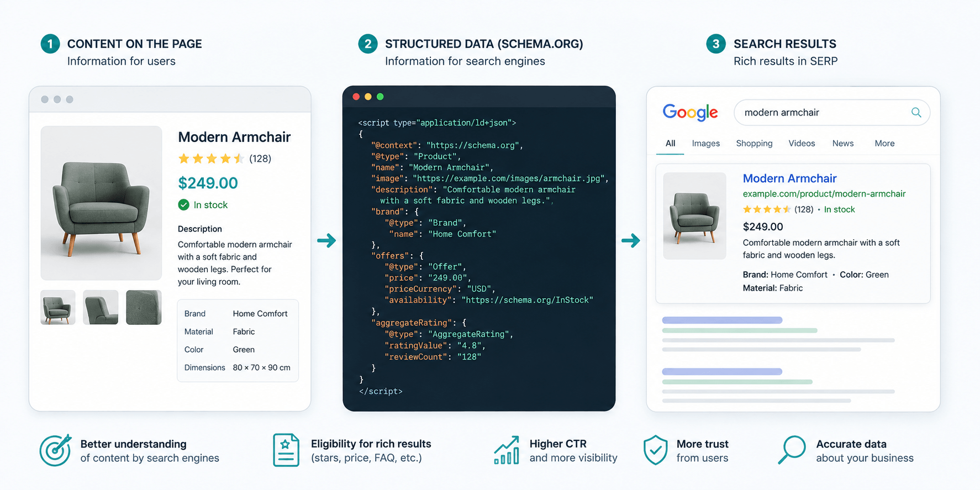Screen dimensions: 980x490
Task: Click the rising chart icon beside Higher CTR
Action: point(507,450)
